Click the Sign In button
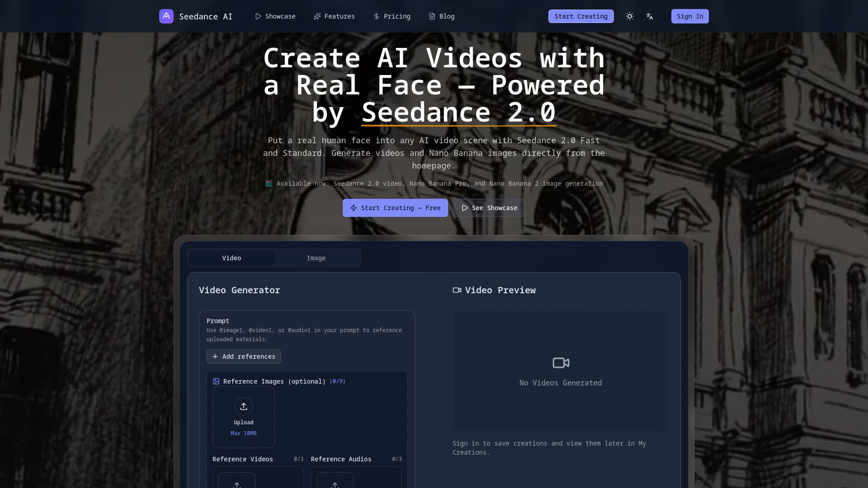The height and width of the screenshot is (488, 868). (689, 16)
